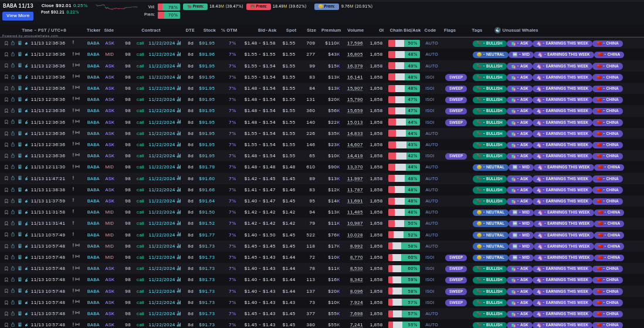Sort by the % OTM column header
Image resolution: width=644 pixels, height=328 pixels.
[229, 31]
